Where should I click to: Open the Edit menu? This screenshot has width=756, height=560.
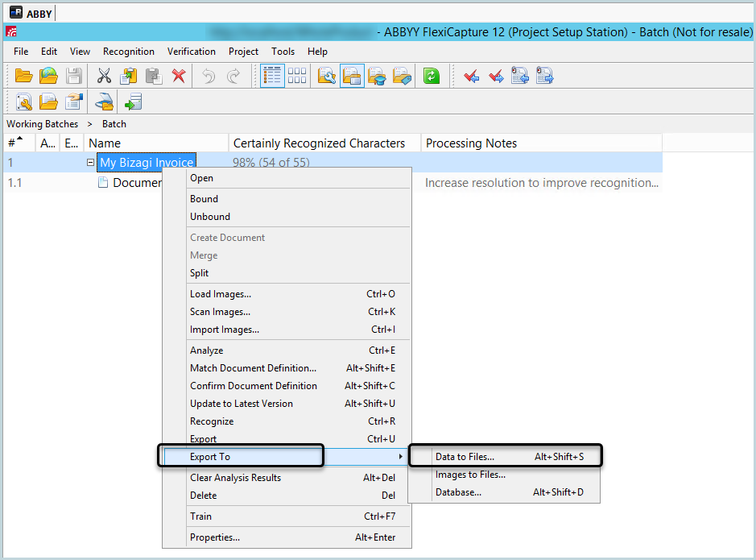click(48, 51)
